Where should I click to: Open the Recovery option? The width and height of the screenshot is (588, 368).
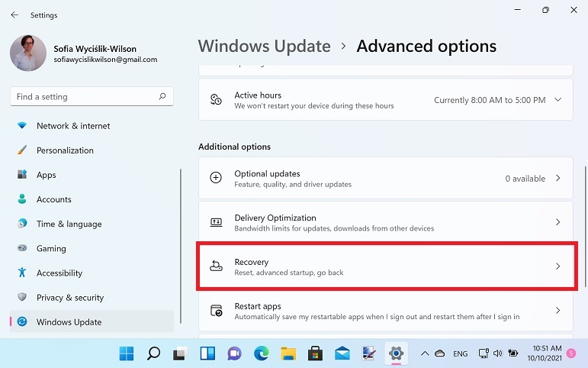click(x=387, y=266)
